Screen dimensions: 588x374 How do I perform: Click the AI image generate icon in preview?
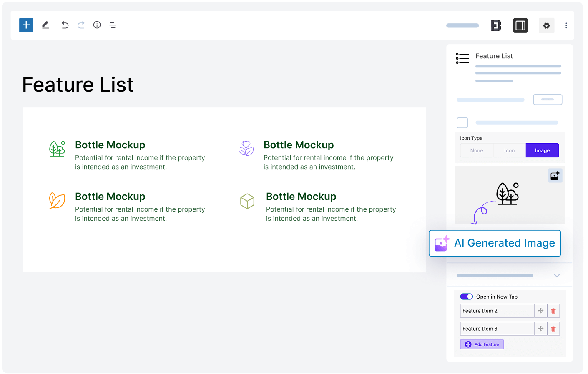pyautogui.click(x=555, y=176)
